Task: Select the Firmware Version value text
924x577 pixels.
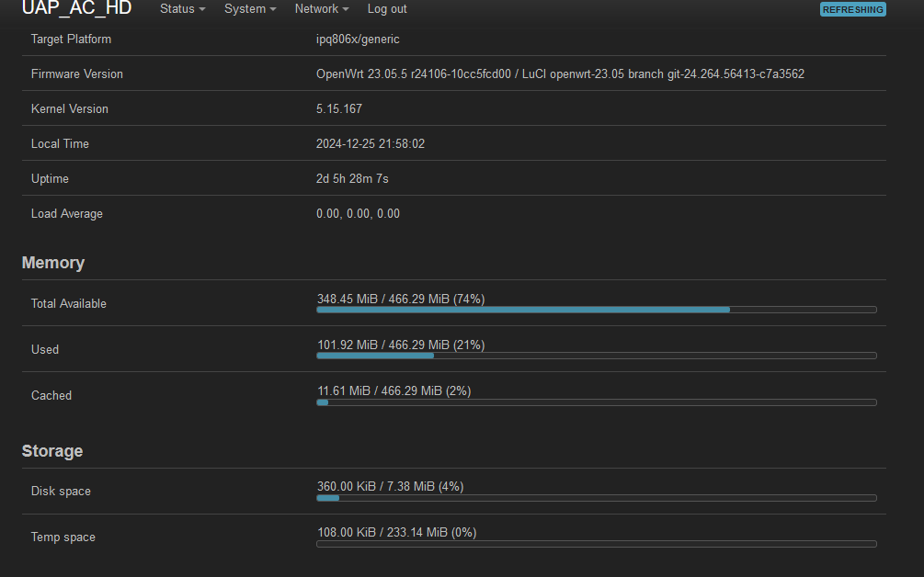Action: coord(560,74)
